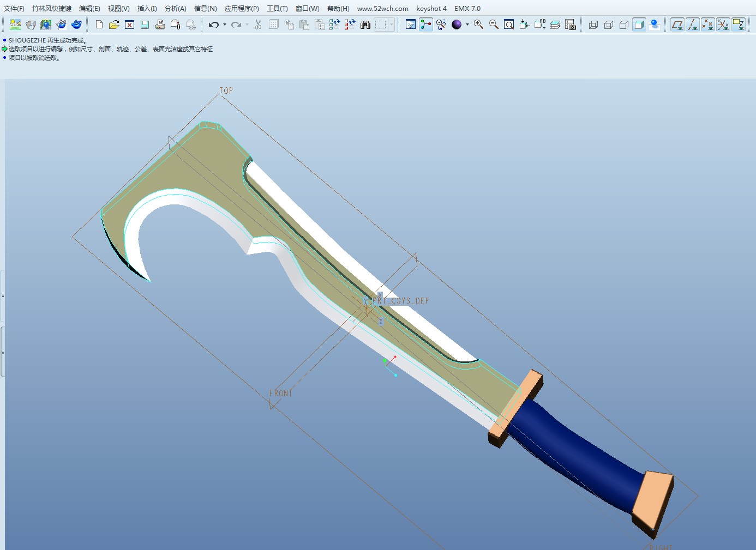Save the model with the floppy disk icon
The height and width of the screenshot is (550, 756).
click(x=145, y=25)
